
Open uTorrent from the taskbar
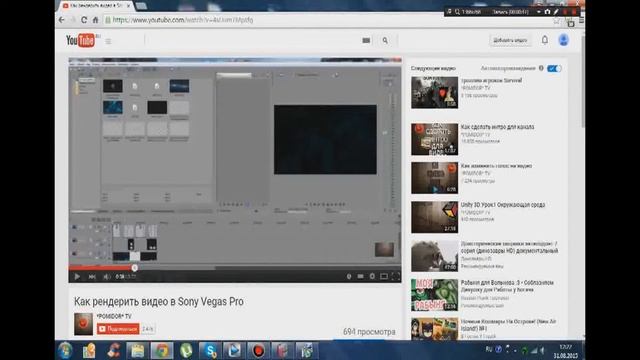pyautogui.click(x=186, y=351)
